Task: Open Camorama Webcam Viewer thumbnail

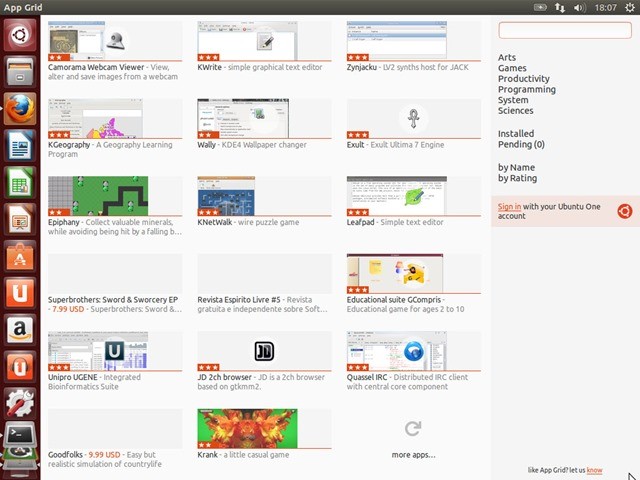Action: 115,41
